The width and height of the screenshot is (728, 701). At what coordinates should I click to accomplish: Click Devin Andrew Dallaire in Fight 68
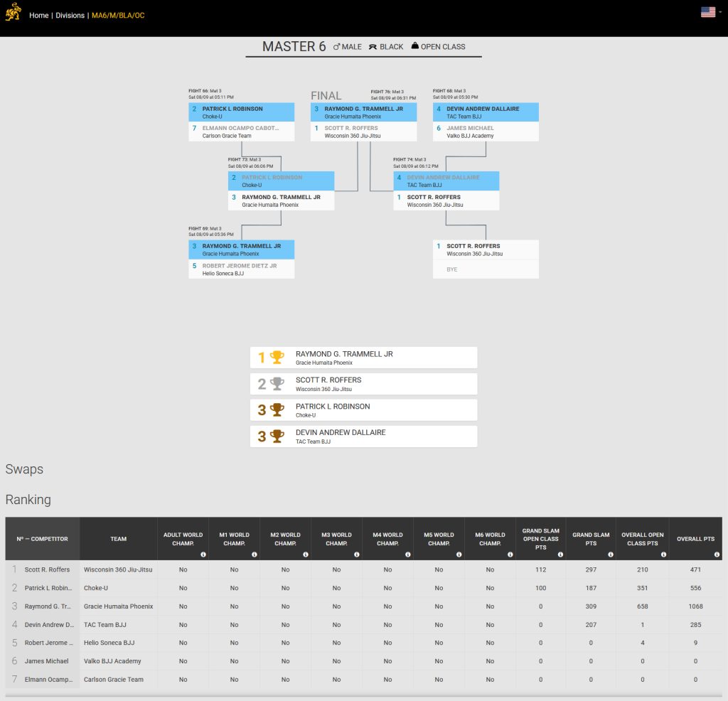[x=486, y=112]
